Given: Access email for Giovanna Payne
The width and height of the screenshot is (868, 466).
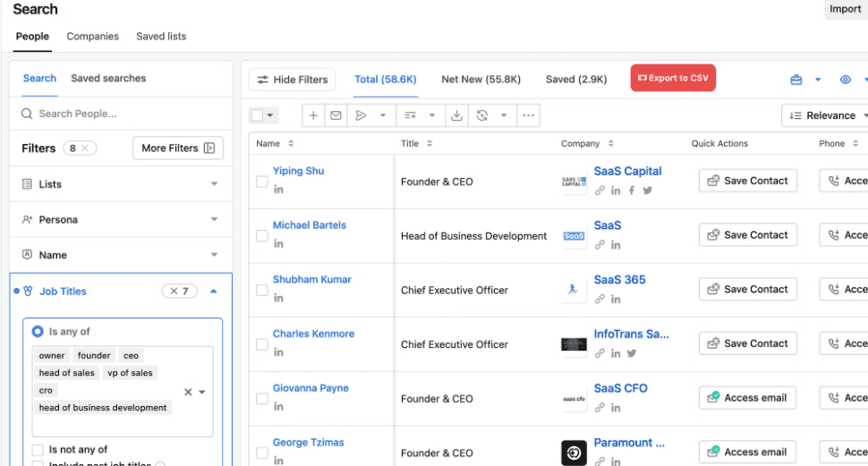Looking at the screenshot, I should 748,397.
